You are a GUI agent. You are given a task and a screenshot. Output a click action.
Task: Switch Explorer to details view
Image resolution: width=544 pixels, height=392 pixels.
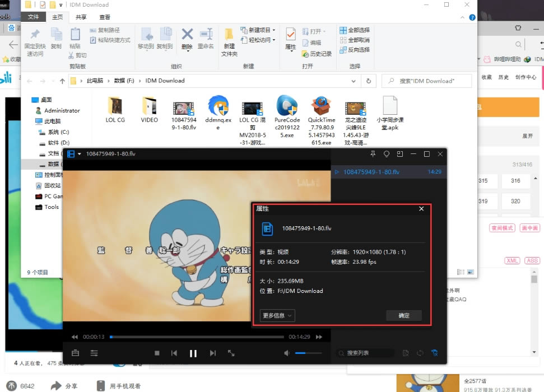pyautogui.click(x=461, y=272)
